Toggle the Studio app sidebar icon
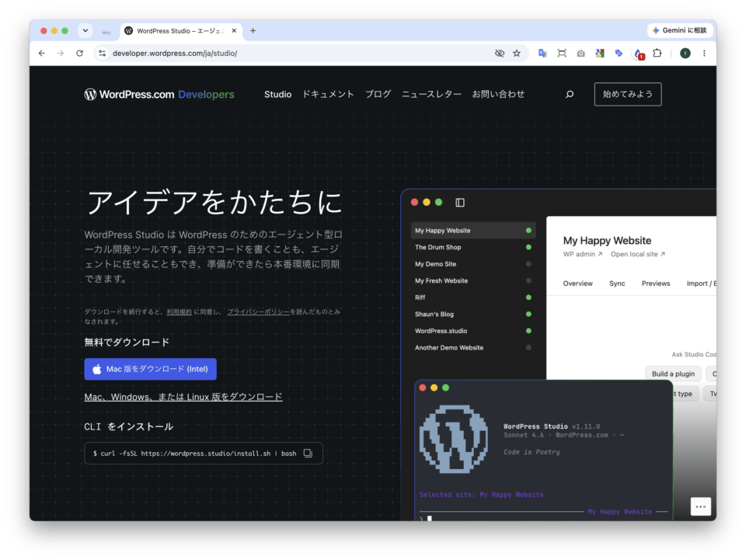746x560 pixels. click(x=460, y=203)
